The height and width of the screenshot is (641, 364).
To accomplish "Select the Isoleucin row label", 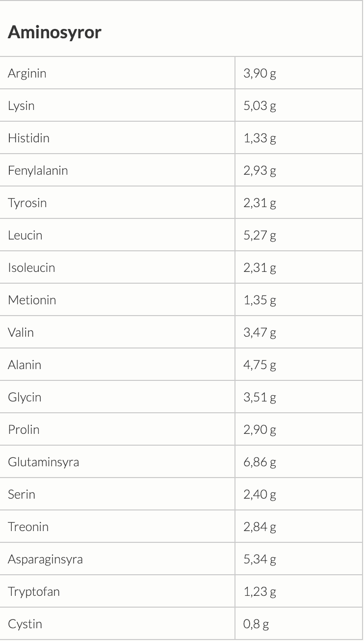I will 31,267.
